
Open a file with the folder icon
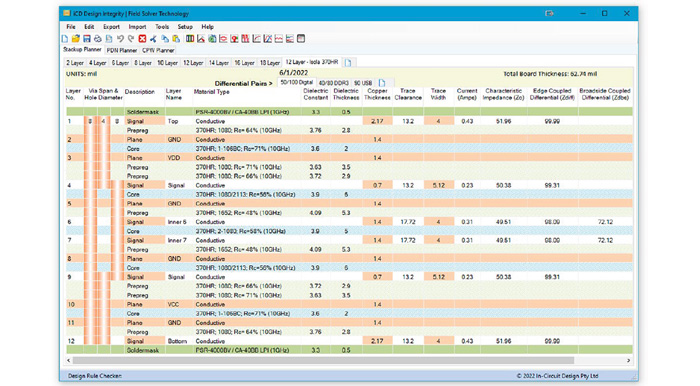(76, 39)
